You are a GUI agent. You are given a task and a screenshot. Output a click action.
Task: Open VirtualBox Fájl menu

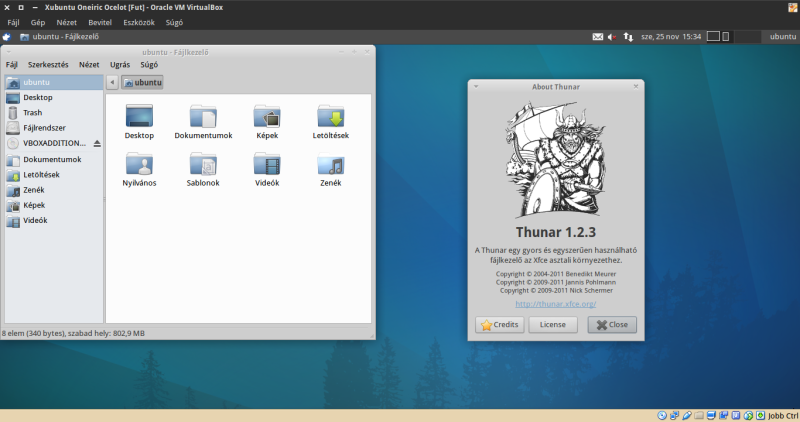(x=13, y=22)
